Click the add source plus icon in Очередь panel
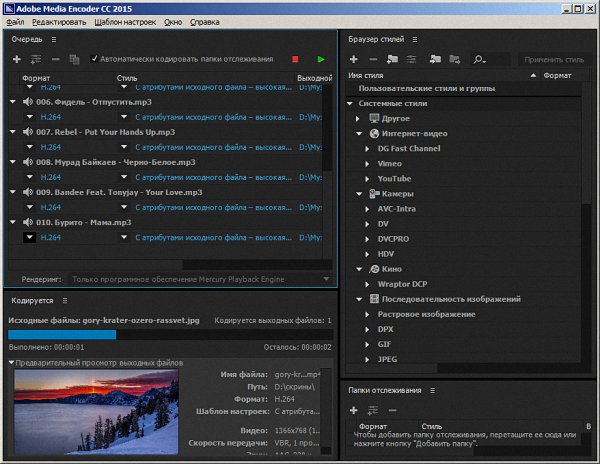This screenshot has width=600, height=464. 16,60
